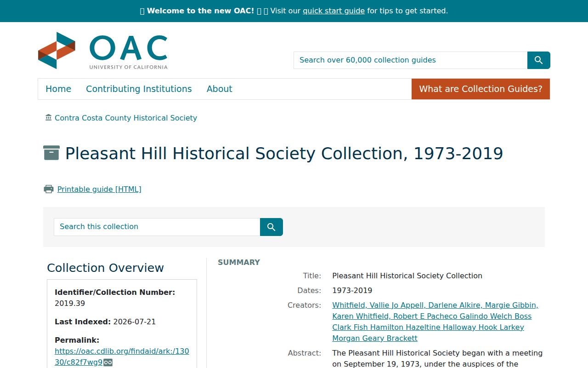
Task: Click the permalink infinity icon
Action: tap(108, 362)
